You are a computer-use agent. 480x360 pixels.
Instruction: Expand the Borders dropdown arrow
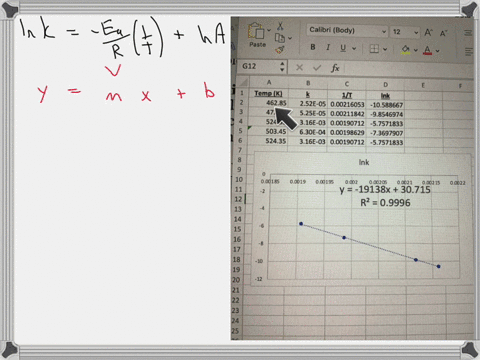(385, 49)
